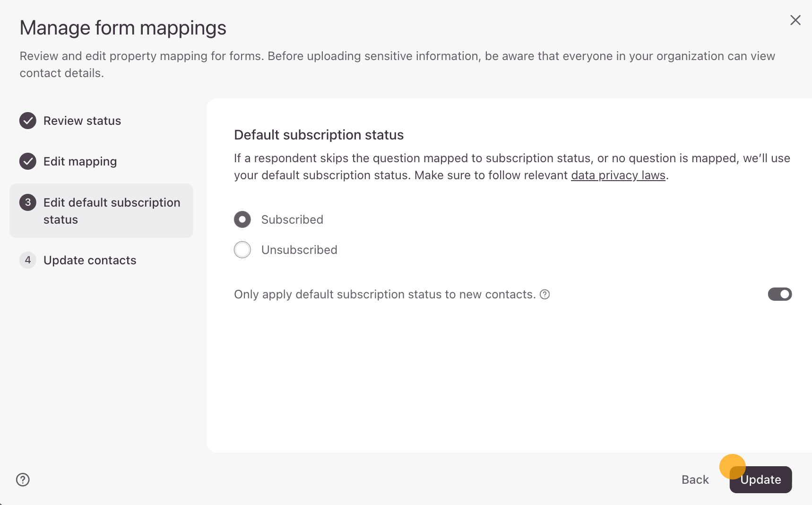Click the step 3 number badge

click(x=28, y=202)
